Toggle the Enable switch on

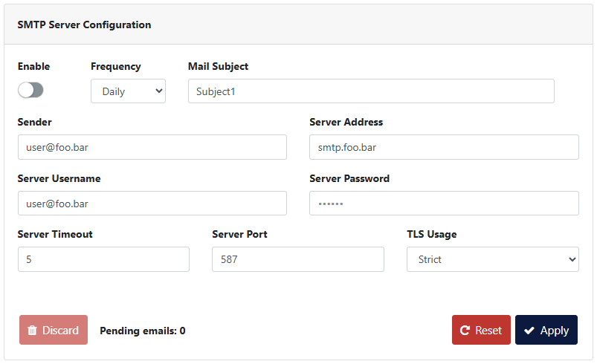tap(31, 90)
